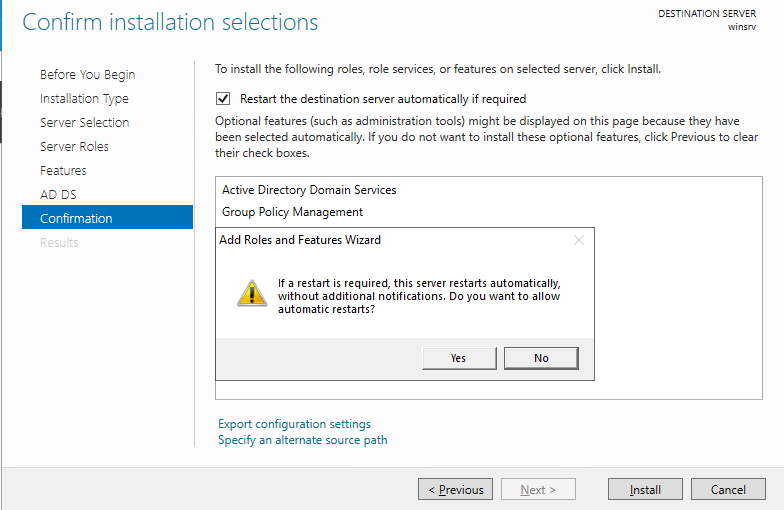
Task: Go back with the Previous button
Action: [455, 490]
